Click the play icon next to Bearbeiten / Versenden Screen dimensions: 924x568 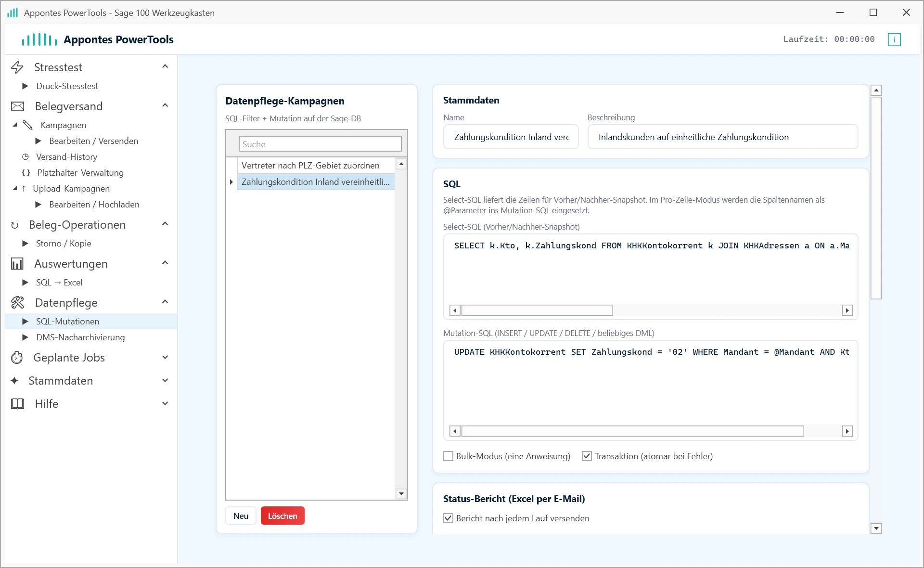coord(38,141)
